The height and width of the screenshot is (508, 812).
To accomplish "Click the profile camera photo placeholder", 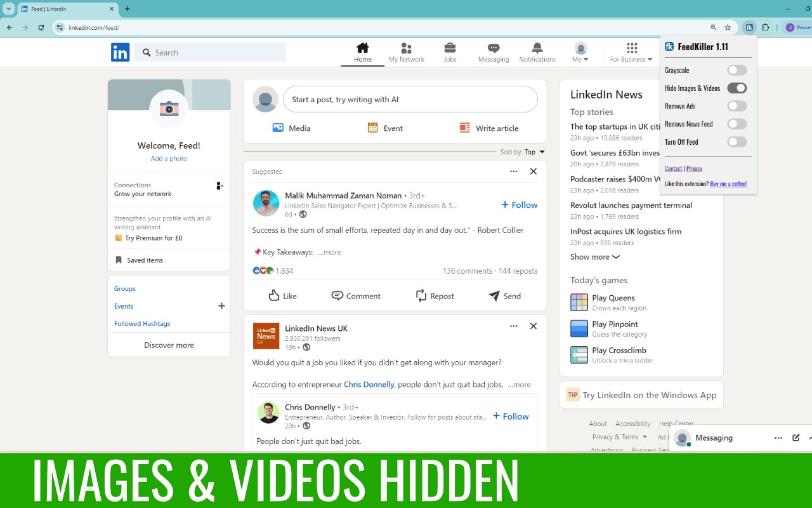I will click(169, 109).
